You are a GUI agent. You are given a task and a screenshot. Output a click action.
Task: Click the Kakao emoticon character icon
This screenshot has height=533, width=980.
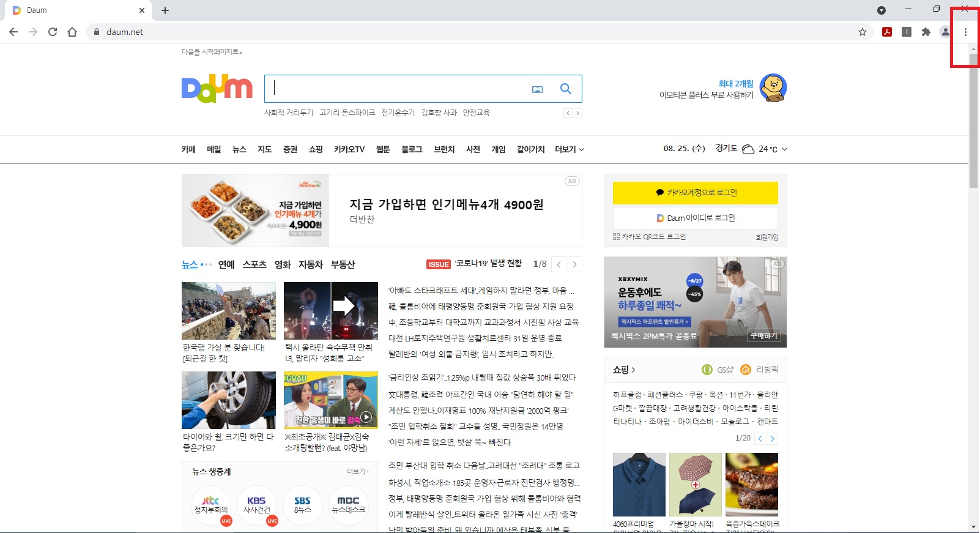tap(773, 88)
